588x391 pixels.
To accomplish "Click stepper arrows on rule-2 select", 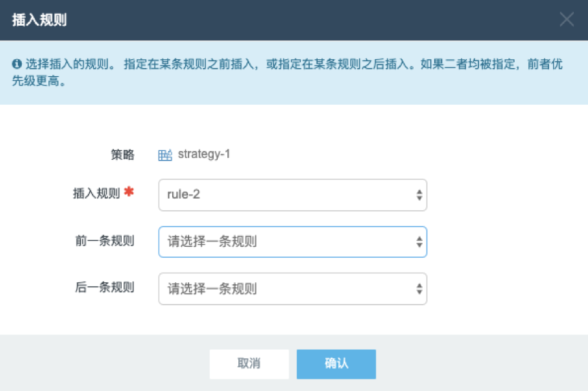I will click(x=419, y=194).
